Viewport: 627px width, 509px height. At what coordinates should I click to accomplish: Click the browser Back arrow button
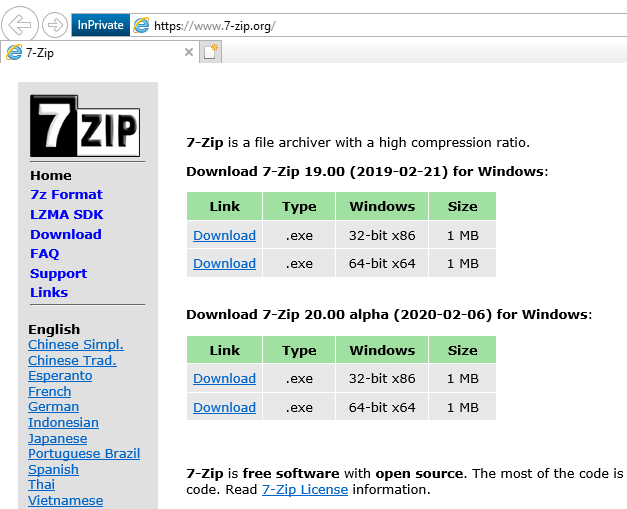[20, 25]
